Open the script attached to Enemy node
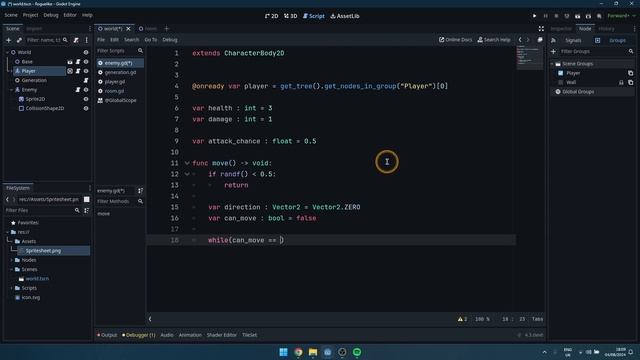This screenshot has height=360, width=640. point(78,90)
